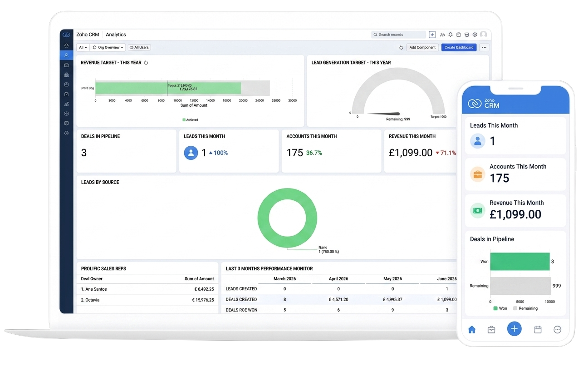
Task: Expand the All dropdown filter
Action: pos(83,47)
